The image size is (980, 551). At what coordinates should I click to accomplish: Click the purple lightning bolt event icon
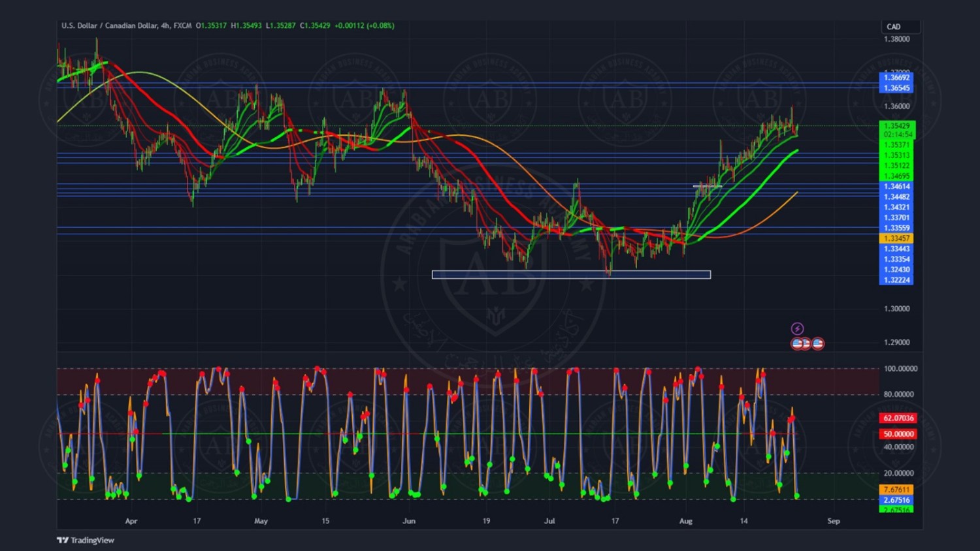pos(797,328)
